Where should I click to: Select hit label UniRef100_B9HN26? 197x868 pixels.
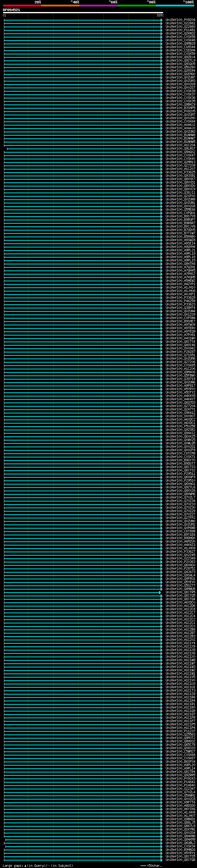point(180,850)
